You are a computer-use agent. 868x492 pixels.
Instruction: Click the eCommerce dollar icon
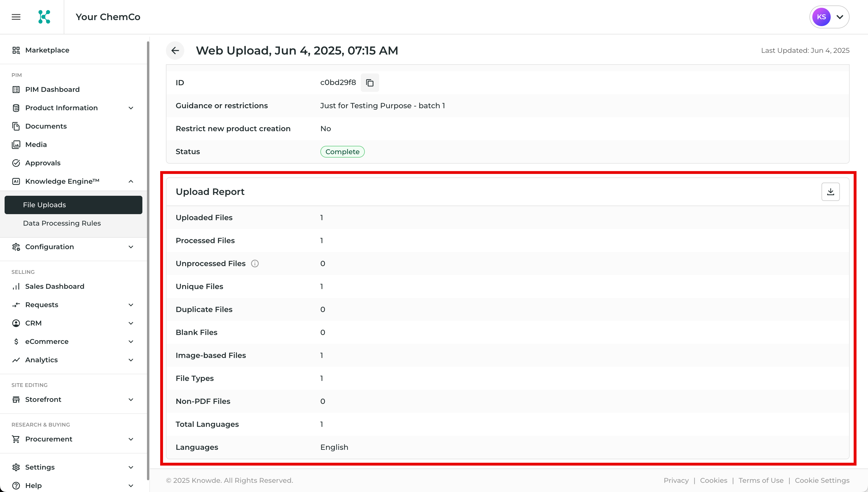click(x=16, y=342)
